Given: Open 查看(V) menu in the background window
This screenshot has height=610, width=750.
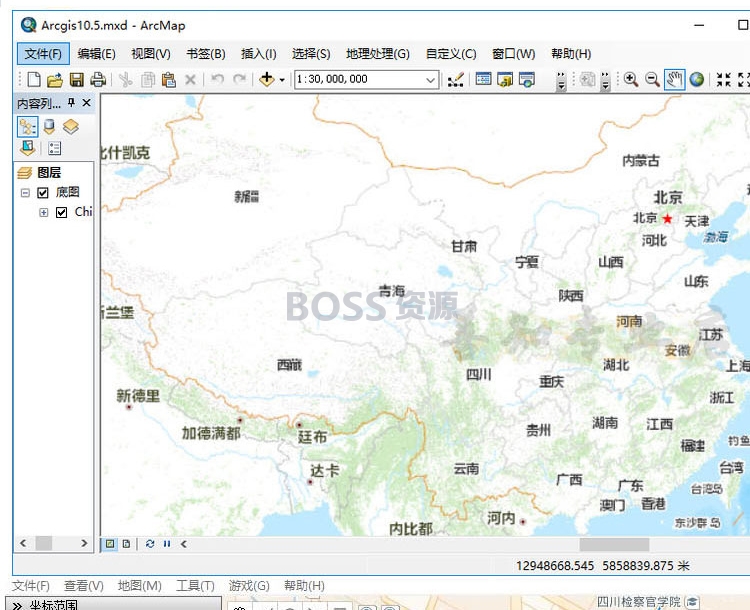Looking at the screenshot, I should (84, 585).
